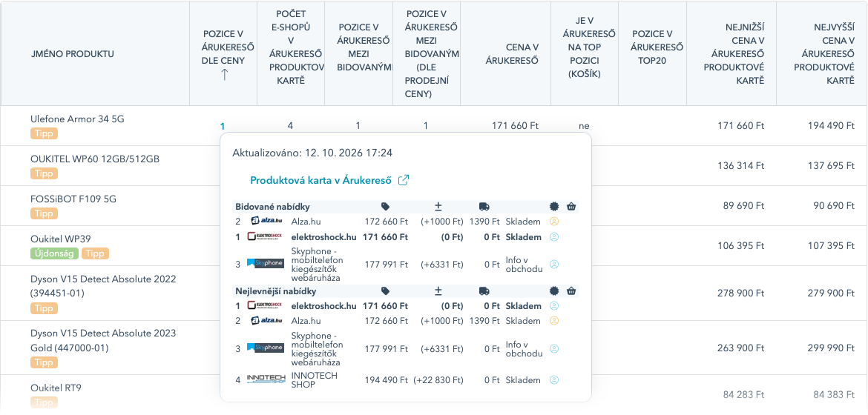Click Aktualizováno timestamp in popup
Image resolution: width=868 pixels, height=415 pixels.
pyautogui.click(x=313, y=153)
